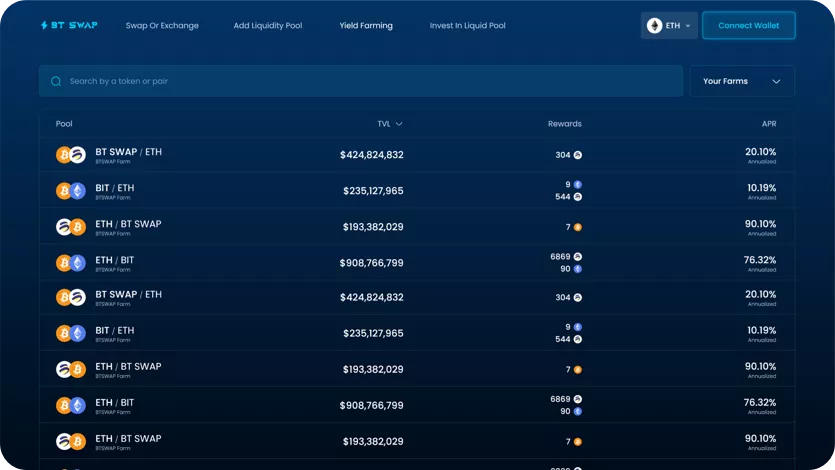Click the BT SWAP lightning logo
The height and width of the screenshot is (470, 835).
click(x=69, y=25)
